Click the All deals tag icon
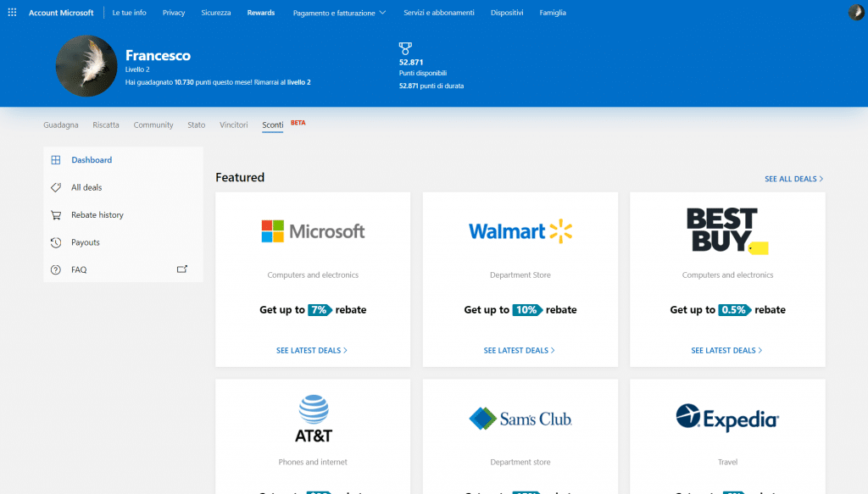 coord(56,187)
